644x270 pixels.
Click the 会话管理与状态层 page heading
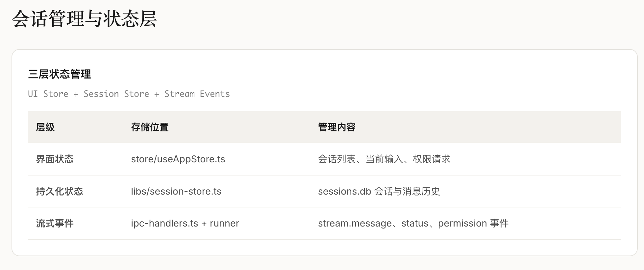click(84, 18)
